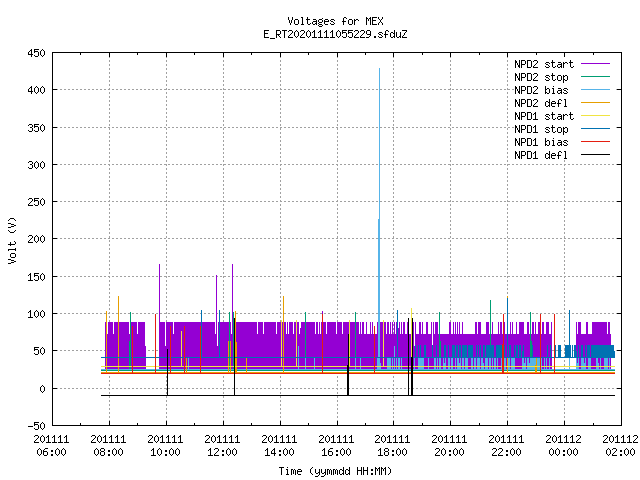640x480 pixels.
Task: Click the orange NPD2 defl legend line
Action: click(x=596, y=102)
